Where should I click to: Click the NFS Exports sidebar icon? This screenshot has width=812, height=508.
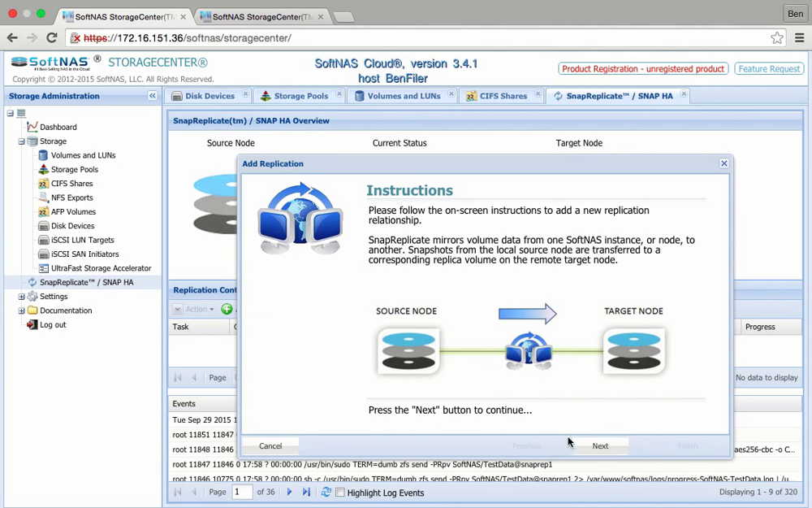(x=44, y=198)
